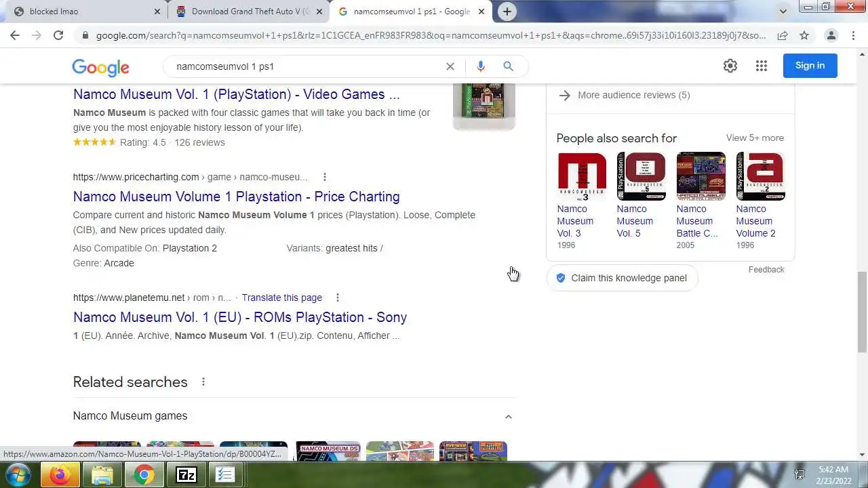Viewport: 868px width, 488px height.
Task: Click 'greatest hits /' variants text
Action: coord(354,248)
